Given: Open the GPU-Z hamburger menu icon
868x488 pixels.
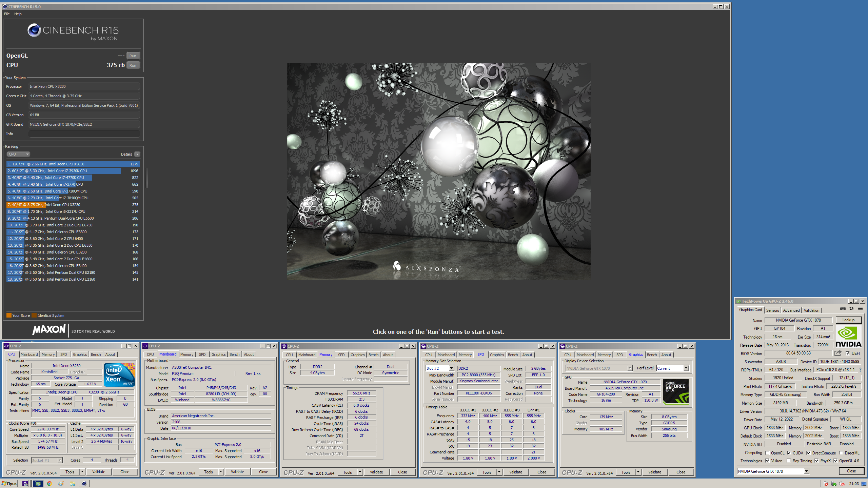Looking at the screenshot, I should pyautogui.click(x=860, y=308).
